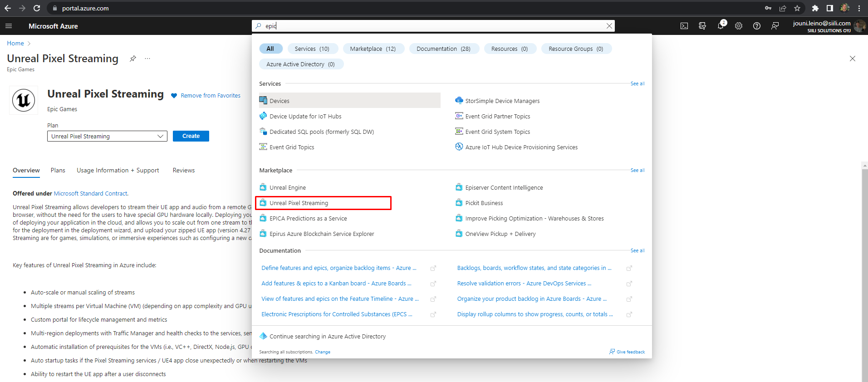See all Marketplace results
Screen dimensions: 868x382
pos(638,170)
